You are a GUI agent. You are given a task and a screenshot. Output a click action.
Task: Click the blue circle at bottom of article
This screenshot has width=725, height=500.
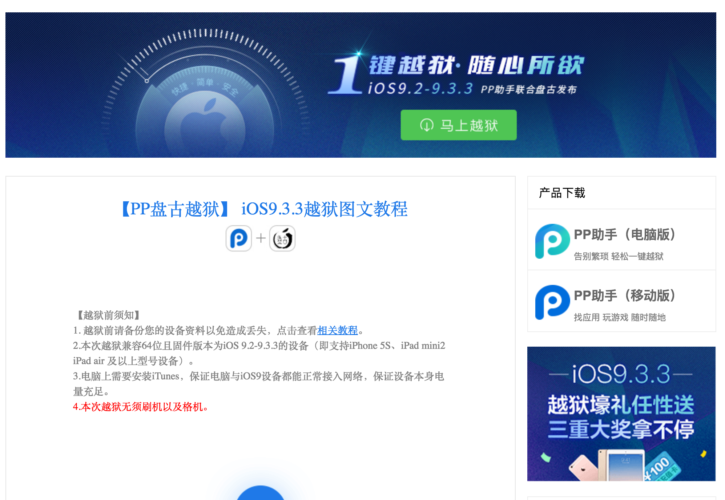click(260, 493)
